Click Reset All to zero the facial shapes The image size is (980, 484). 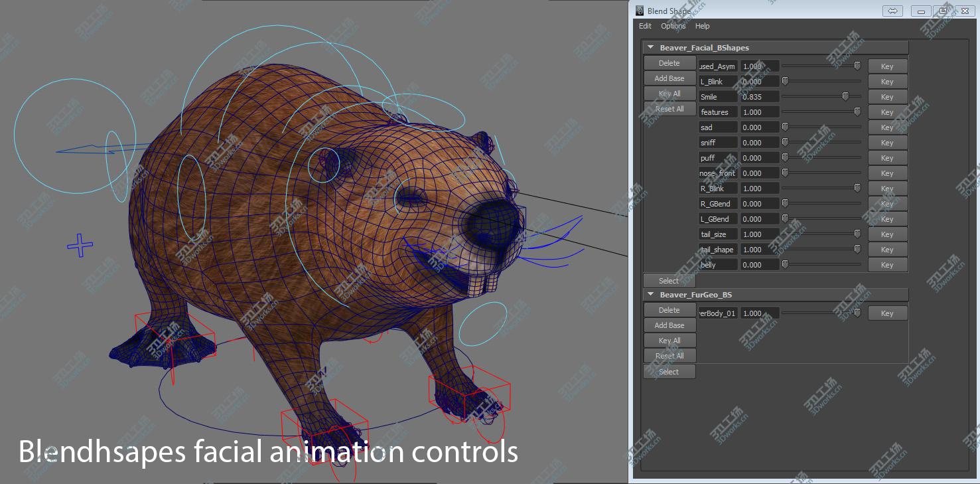[669, 108]
